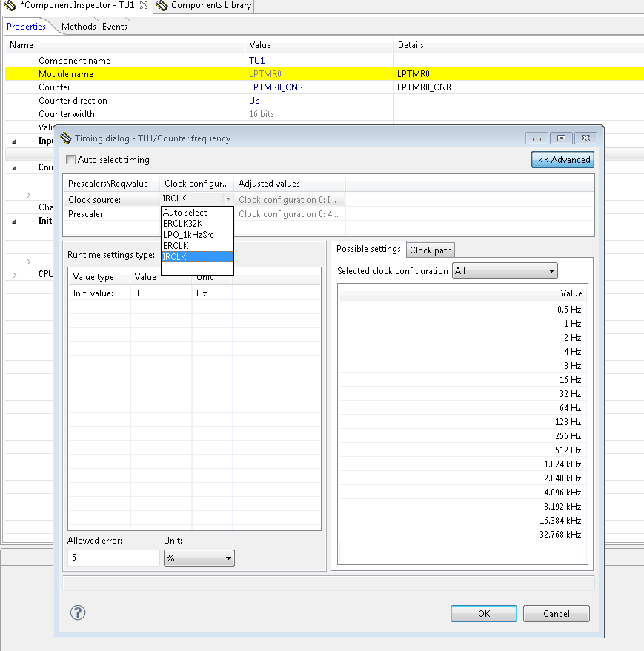Screen dimensions: 644x651
Task: Select the 64 Hz possible setting
Action: pyautogui.click(x=463, y=407)
